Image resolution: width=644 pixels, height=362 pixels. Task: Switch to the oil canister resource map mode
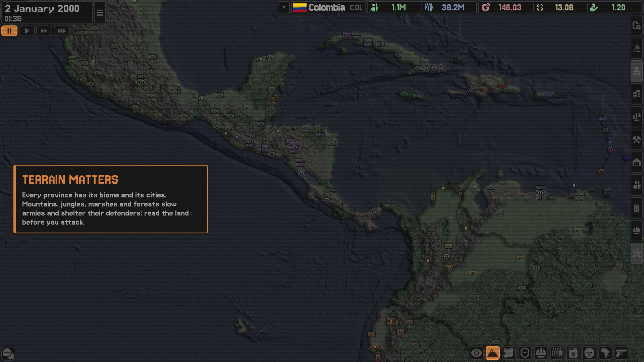tap(573, 353)
